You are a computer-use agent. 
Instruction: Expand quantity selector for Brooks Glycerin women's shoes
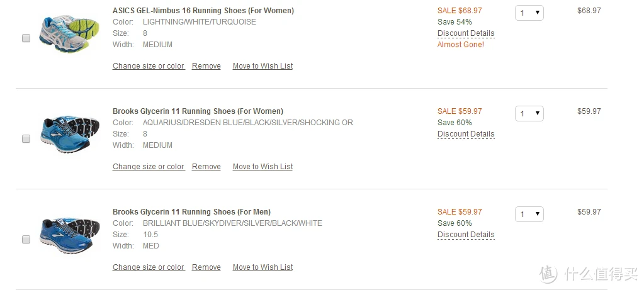pos(529,113)
